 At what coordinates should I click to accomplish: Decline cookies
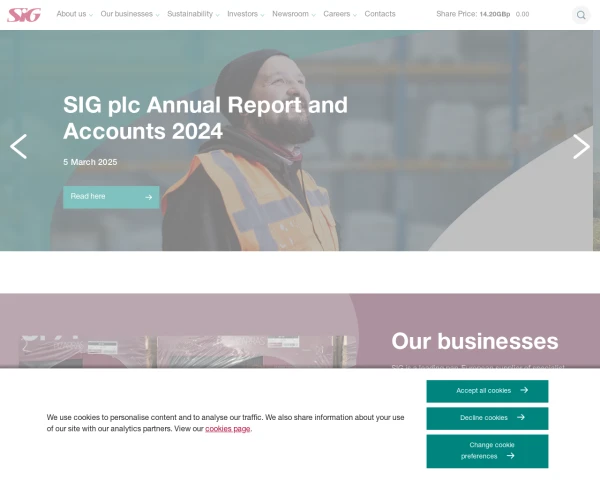pyautogui.click(x=488, y=418)
